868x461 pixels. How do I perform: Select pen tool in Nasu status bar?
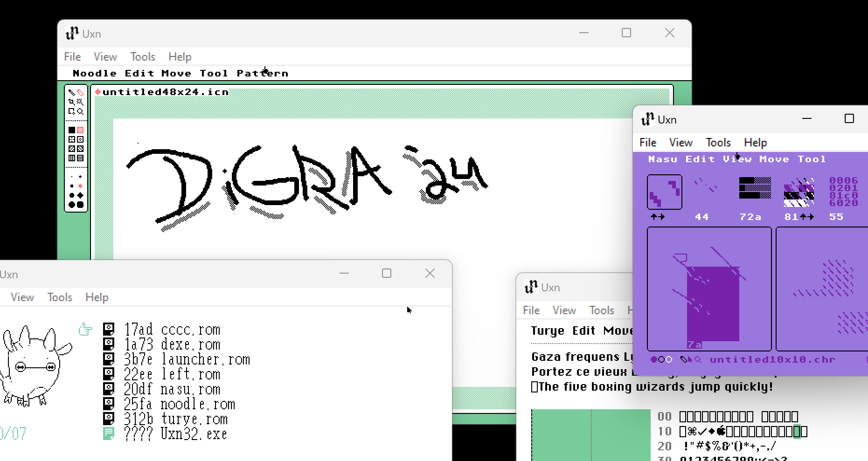pos(683,359)
